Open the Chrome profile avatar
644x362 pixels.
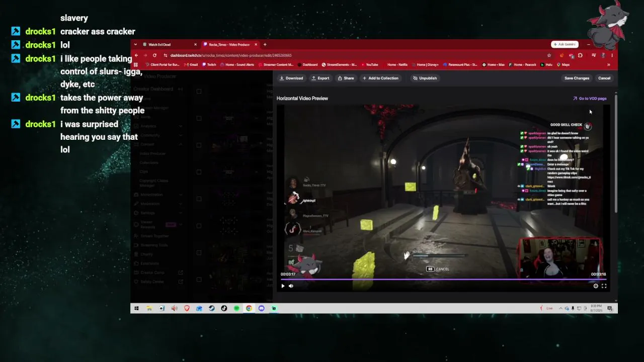[603, 55]
